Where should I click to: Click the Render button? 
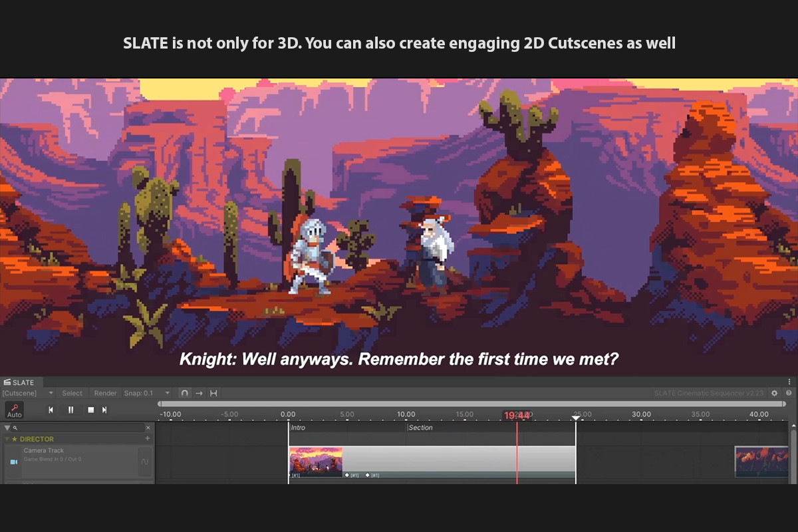coord(105,393)
